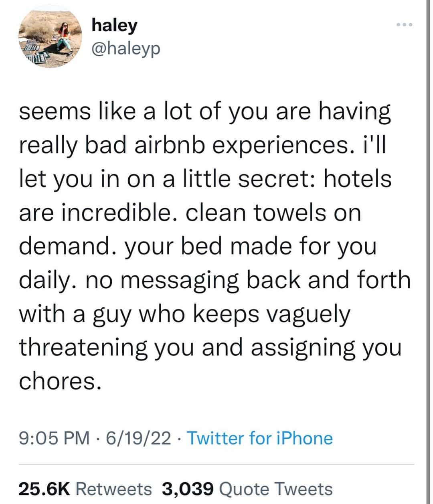The width and height of the screenshot is (433, 504).
Task: Click the 25.6K retweet count
Action: point(44,489)
